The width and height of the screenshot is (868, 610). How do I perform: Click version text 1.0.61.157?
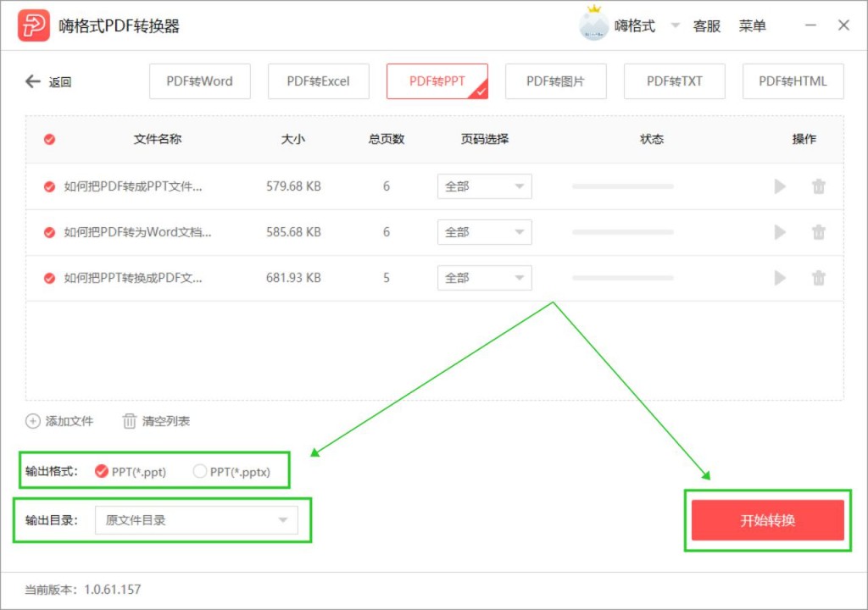click(113, 590)
